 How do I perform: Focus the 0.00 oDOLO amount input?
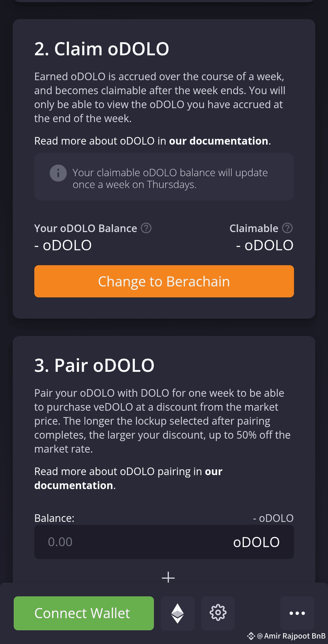pyautogui.click(x=121, y=542)
